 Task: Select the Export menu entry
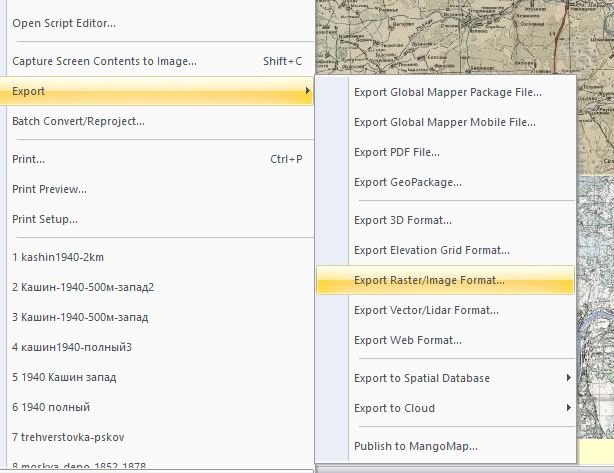click(157, 91)
